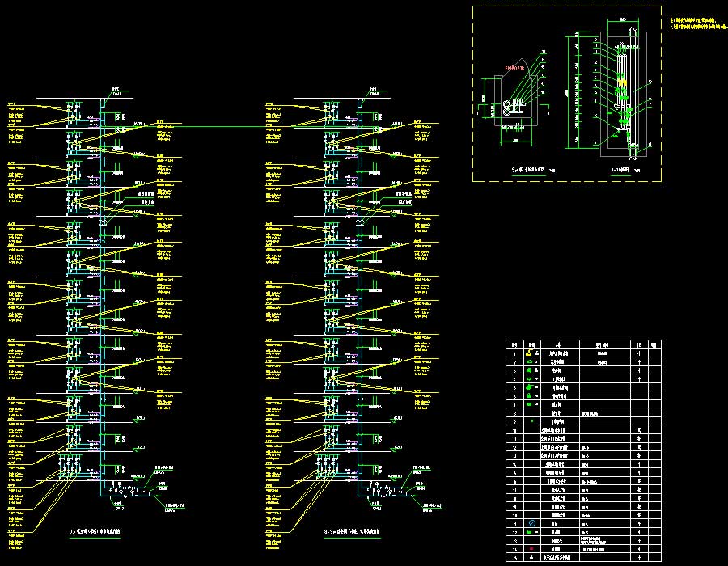The image size is (728, 566).
Task: Click the yellow notes text at the top right
Action: (698, 23)
